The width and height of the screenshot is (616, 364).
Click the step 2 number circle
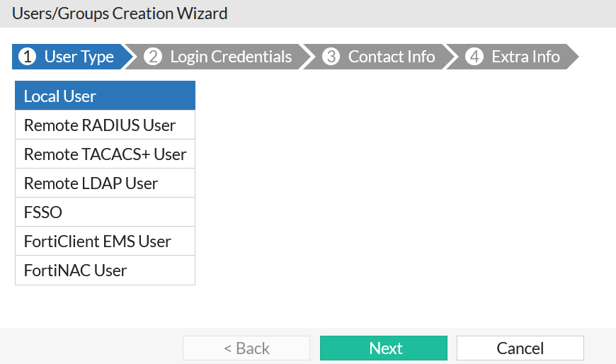[x=153, y=57]
